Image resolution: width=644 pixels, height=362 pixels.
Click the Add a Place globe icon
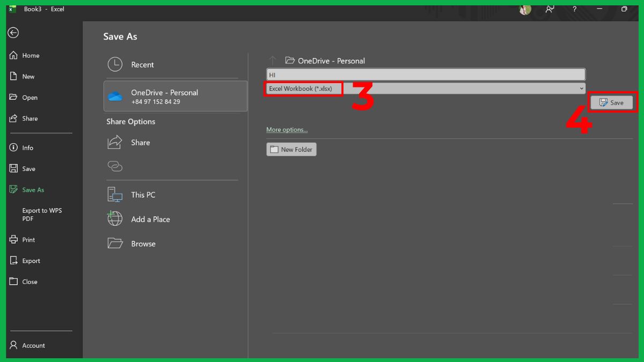(115, 219)
